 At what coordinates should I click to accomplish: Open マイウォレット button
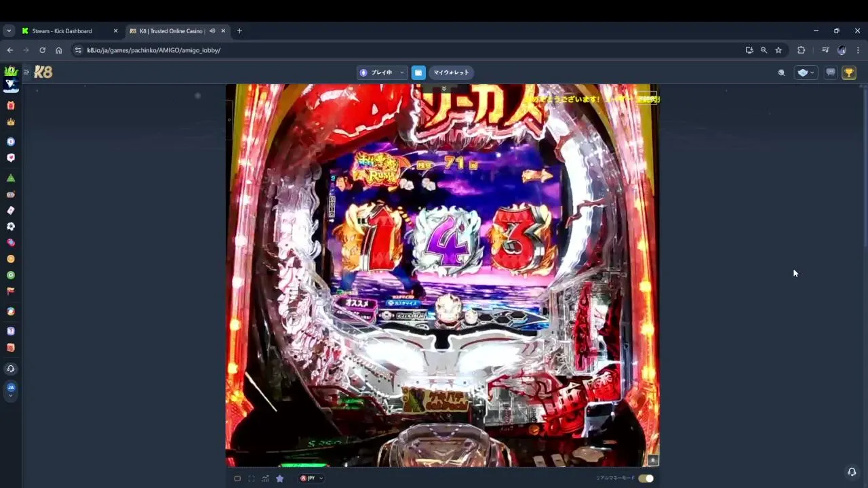pyautogui.click(x=451, y=73)
